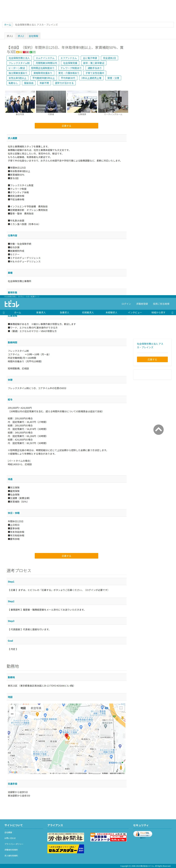The image size is (176, 868).
Task: Click the 平均年齢30代 tag
Action: [68, 78]
